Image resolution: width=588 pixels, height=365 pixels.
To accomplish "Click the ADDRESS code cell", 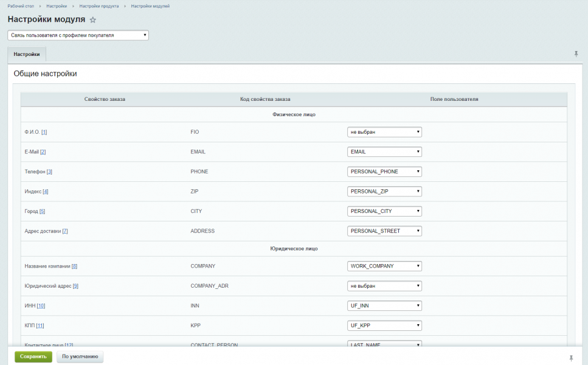I will [x=202, y=231].
